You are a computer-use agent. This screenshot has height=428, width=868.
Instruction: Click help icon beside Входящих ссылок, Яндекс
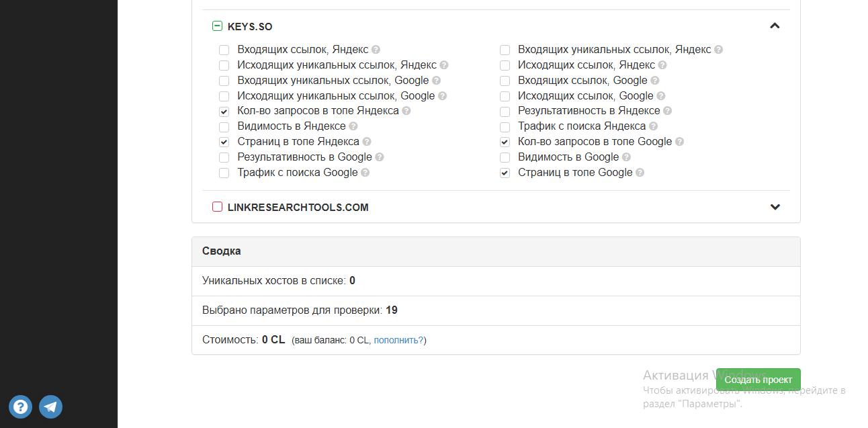click(376, 50)
